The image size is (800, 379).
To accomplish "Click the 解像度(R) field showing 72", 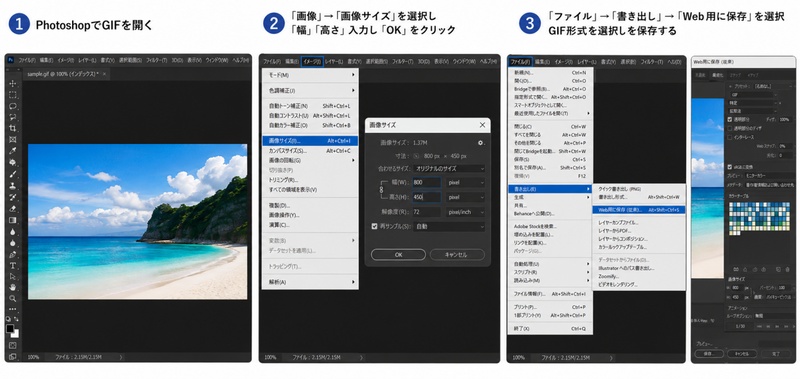I will tap(427, 212).
